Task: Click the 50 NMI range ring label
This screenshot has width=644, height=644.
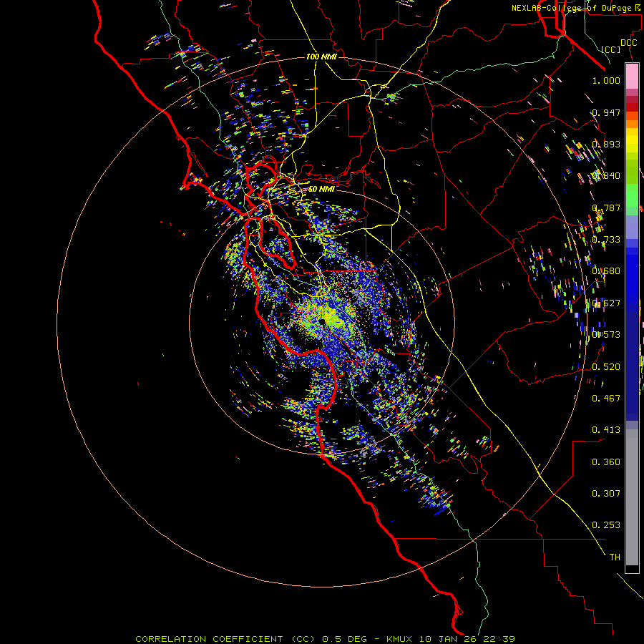Action: 321,189
